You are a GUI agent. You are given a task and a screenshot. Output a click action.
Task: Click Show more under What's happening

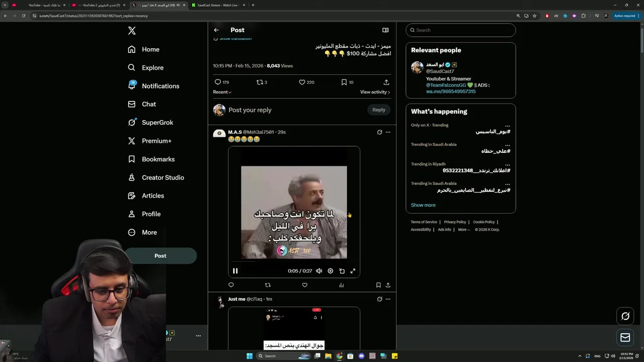point(423,205)
